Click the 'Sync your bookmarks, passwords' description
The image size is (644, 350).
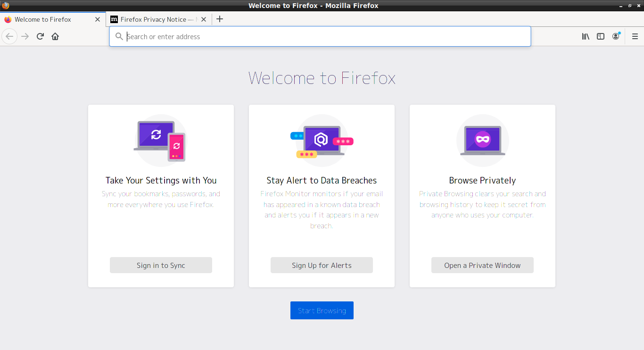click(161, 199)
